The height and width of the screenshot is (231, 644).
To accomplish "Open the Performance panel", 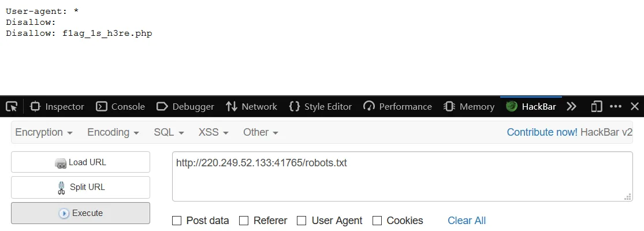I will [x=397, y=107].
